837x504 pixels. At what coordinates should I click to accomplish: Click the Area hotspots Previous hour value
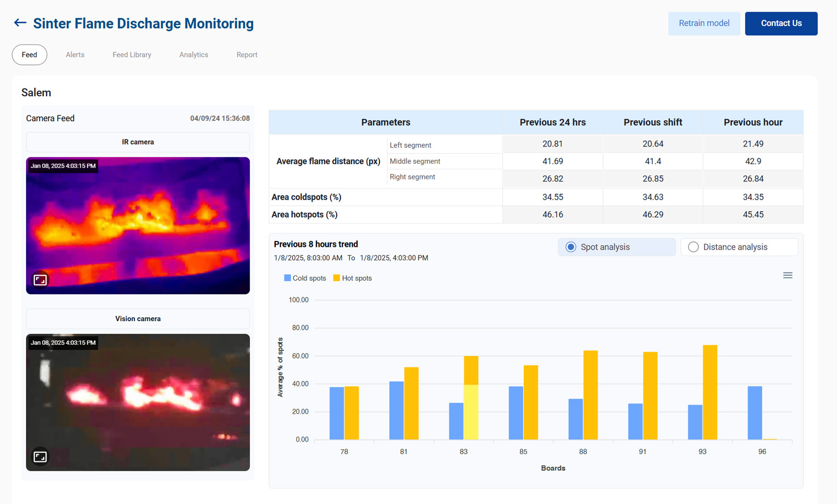pyautogui.click(x=753, y=214)
